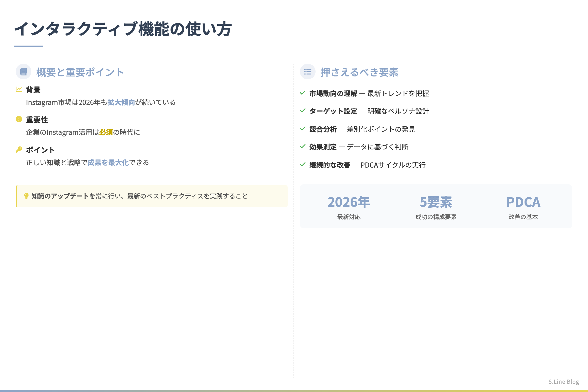Click the book icon beside 概要と重要ポイント

[24, 72]
